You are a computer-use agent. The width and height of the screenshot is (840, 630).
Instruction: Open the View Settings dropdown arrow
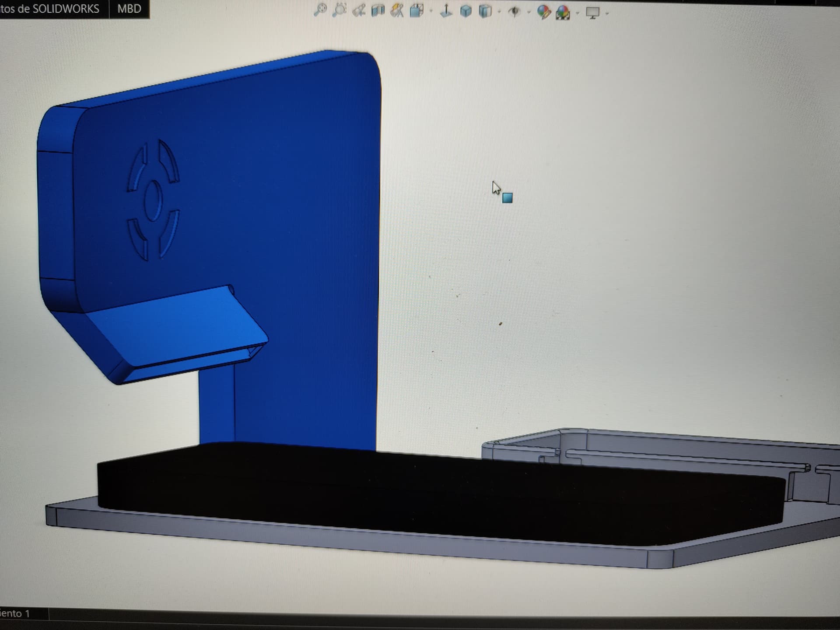(x=607, y=14)
